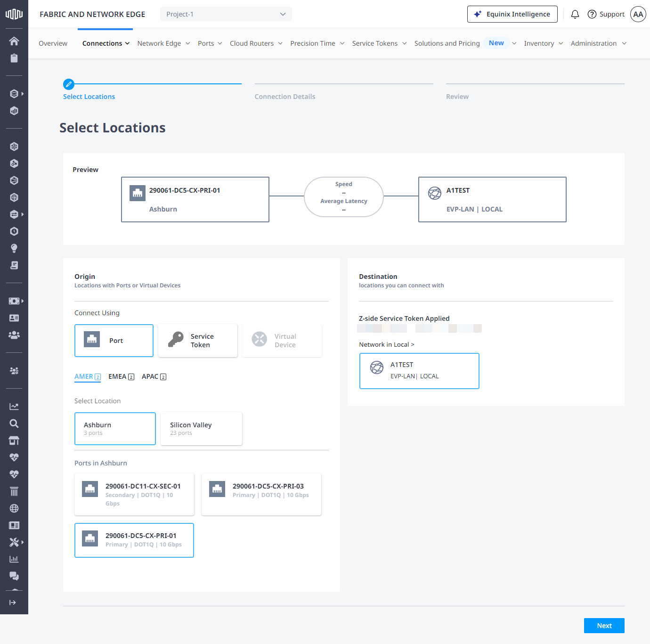Click the Connection Details step

pos(285,97)
